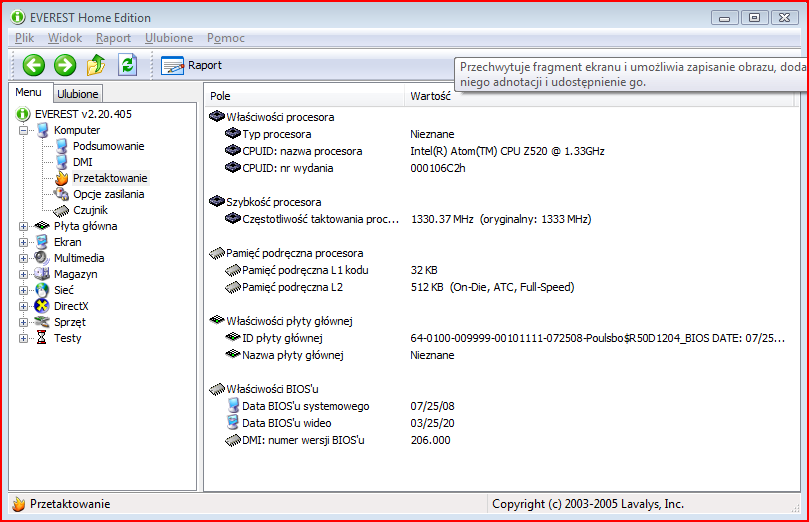Select CPUID: nr wydania row
Image resolution: width=809 pixels, height=522 pixels.
point(503,168)
